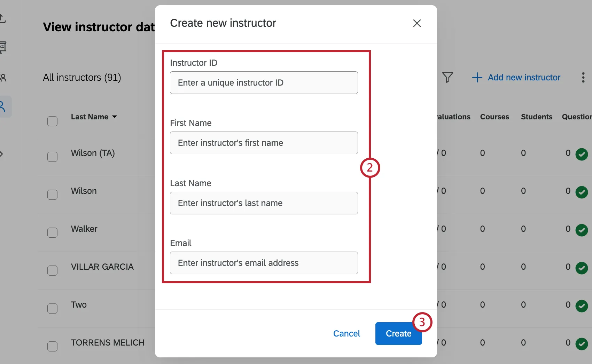Open the filter options using the funnel icon
The width and height of the screenshot is (592, 364).
tap(448, 77)
